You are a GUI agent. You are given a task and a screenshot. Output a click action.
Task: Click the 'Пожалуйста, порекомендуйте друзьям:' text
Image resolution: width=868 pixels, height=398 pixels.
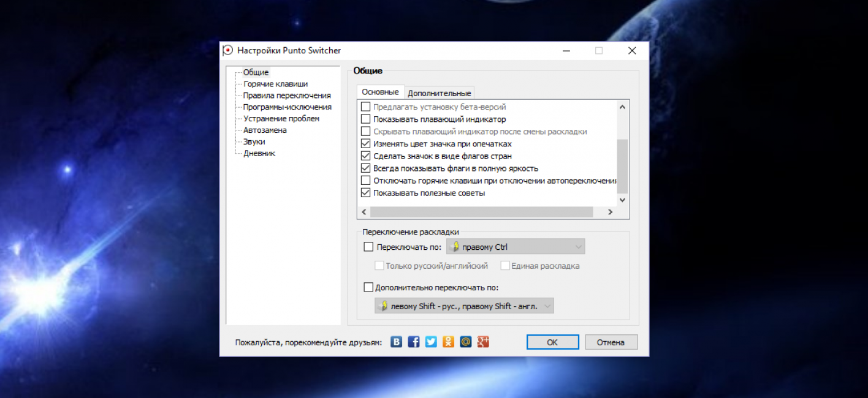click(x=308, y=342)
